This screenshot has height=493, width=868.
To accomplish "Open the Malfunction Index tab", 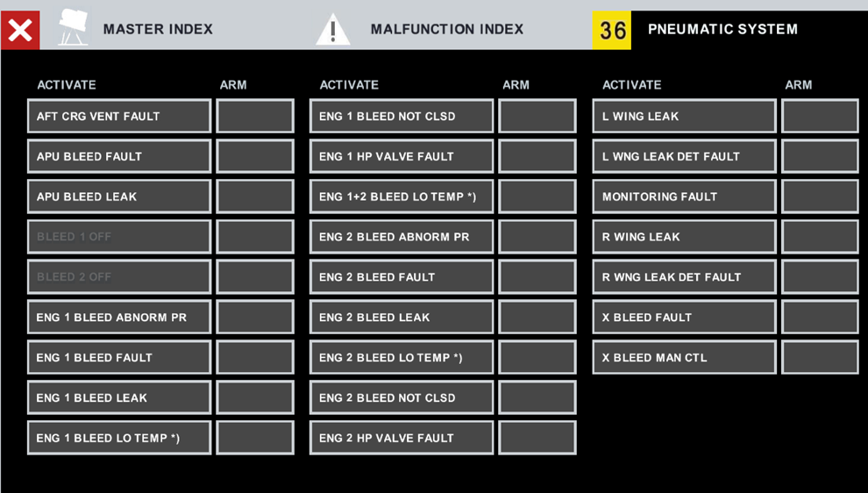I will coord(447,29).
